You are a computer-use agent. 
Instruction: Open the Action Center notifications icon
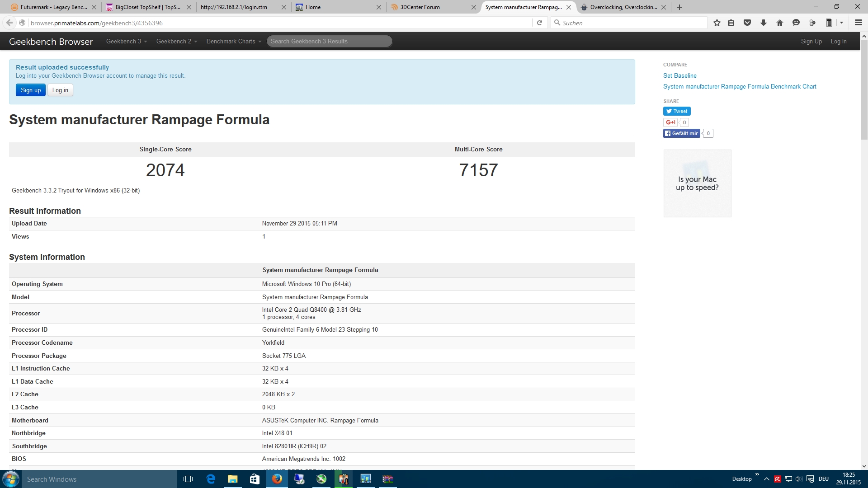point(810,479)
